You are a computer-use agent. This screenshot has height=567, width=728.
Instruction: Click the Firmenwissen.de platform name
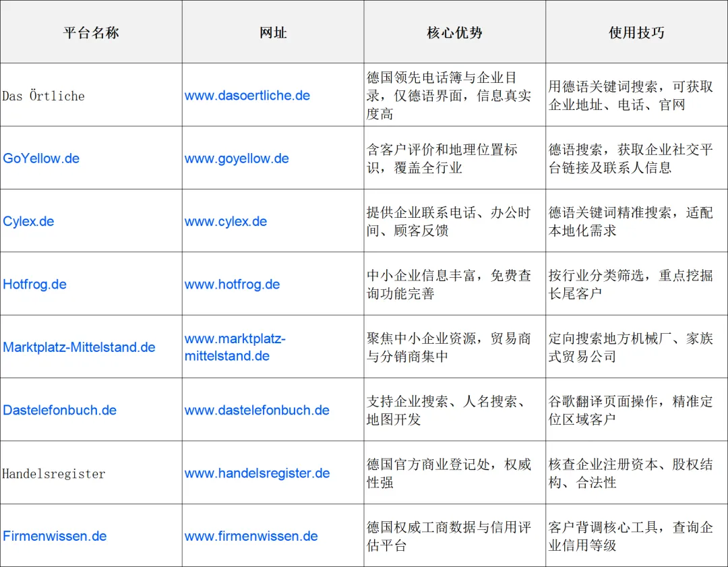point(55,536)
